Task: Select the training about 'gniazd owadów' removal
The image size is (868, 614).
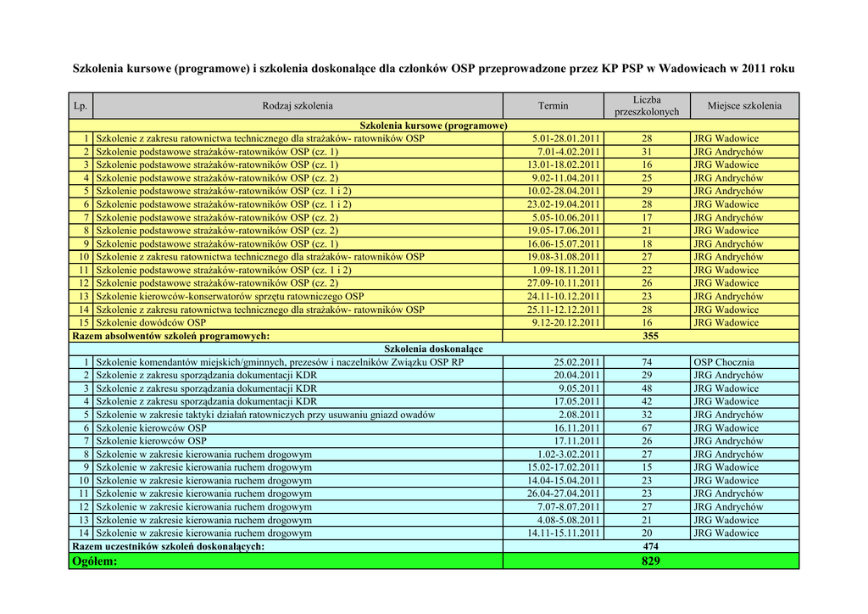Action: [265, 415]
